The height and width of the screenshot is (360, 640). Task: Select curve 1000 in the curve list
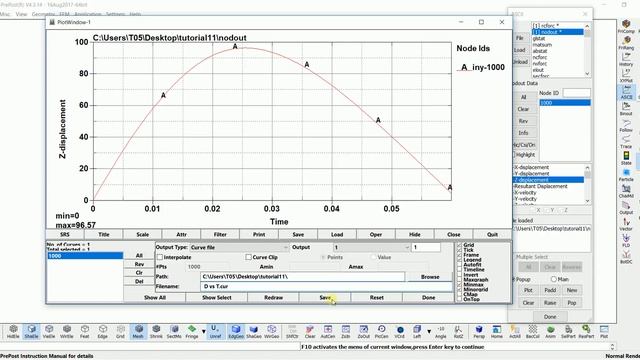click(x=85, y=256)
